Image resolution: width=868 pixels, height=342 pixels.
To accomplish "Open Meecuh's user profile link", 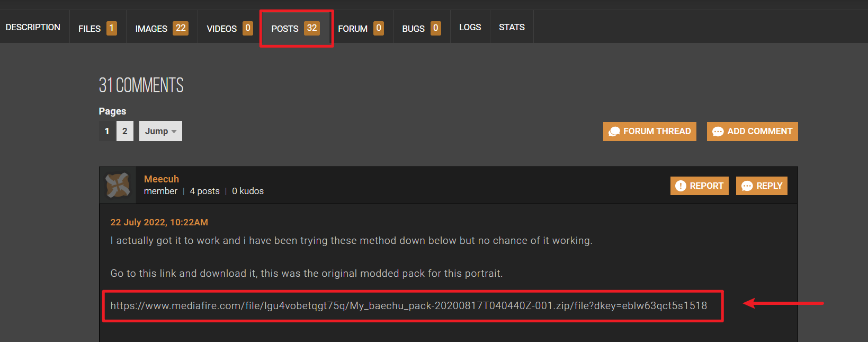I will click(x=162, y=179).
